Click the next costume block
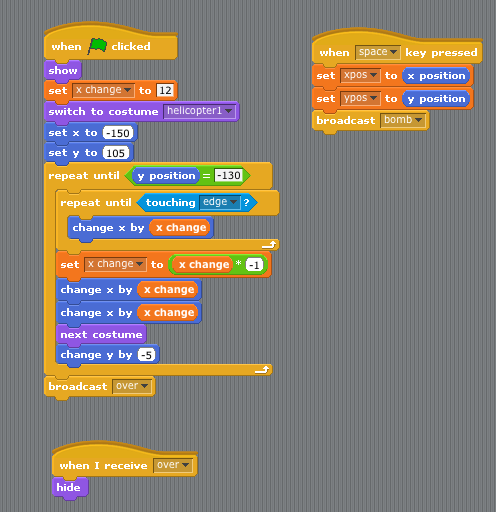This screenshot has width=496, height=512. pyautogui.click(x=101, y=334)
